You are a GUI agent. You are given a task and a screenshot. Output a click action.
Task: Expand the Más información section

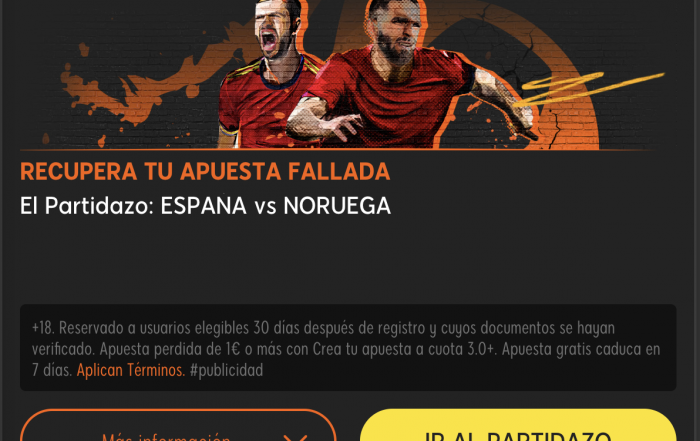[178, 426]
